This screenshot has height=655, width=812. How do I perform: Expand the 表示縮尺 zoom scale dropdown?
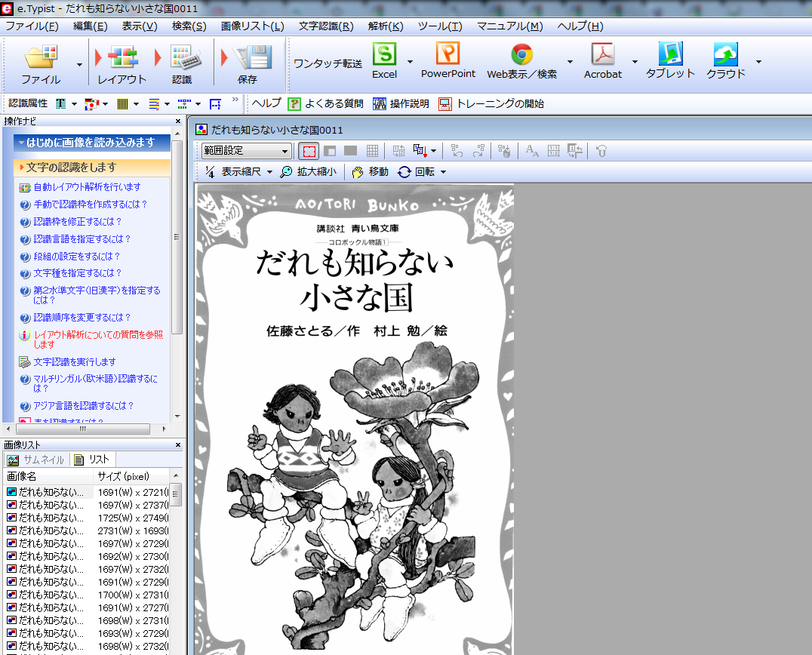point(239,172)
